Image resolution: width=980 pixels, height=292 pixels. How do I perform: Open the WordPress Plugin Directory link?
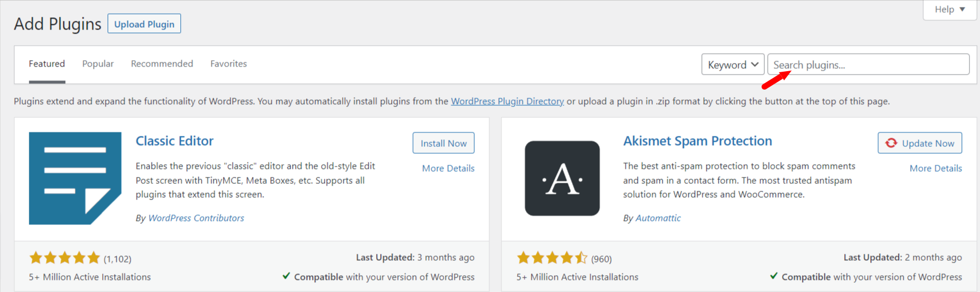click(507, 101)
